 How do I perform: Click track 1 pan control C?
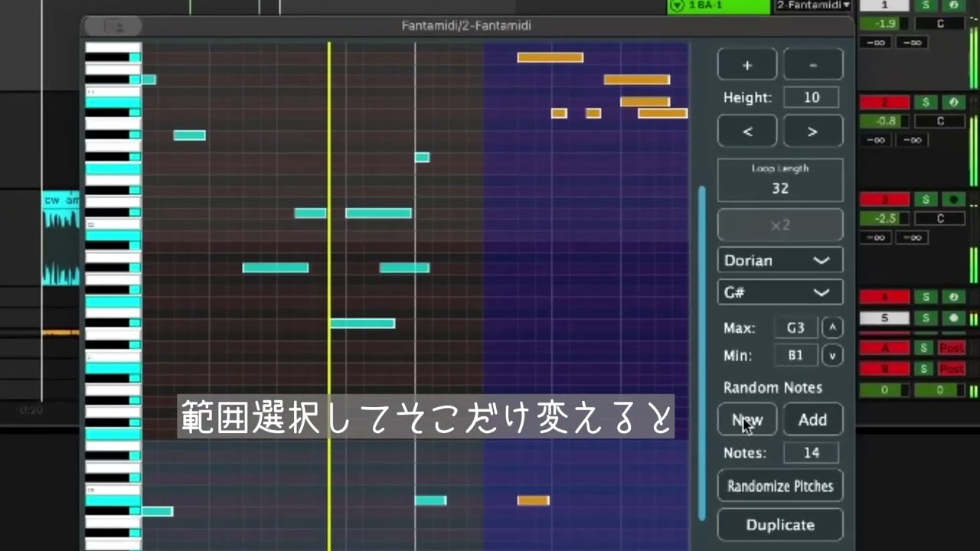pyautogui.click(x=940, y=24)
